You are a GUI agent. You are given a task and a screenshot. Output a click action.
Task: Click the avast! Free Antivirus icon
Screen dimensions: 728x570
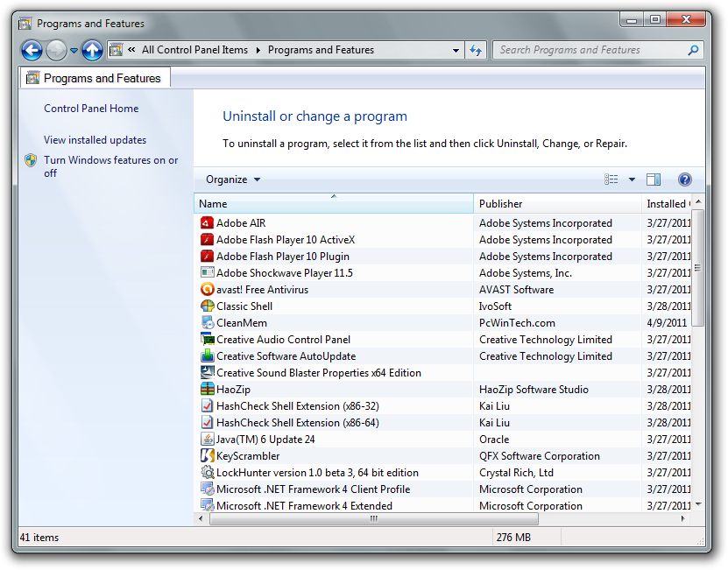(x=207, y=289)
